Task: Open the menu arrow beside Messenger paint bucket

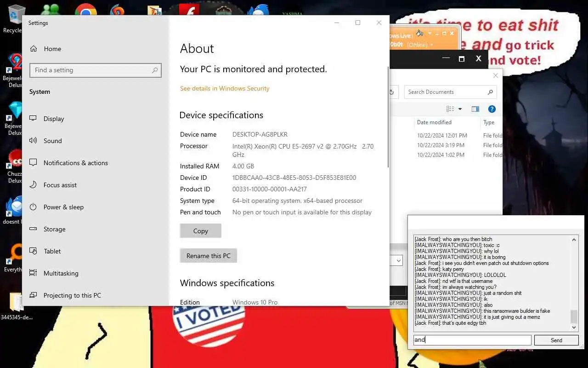Action: point(430,34)
